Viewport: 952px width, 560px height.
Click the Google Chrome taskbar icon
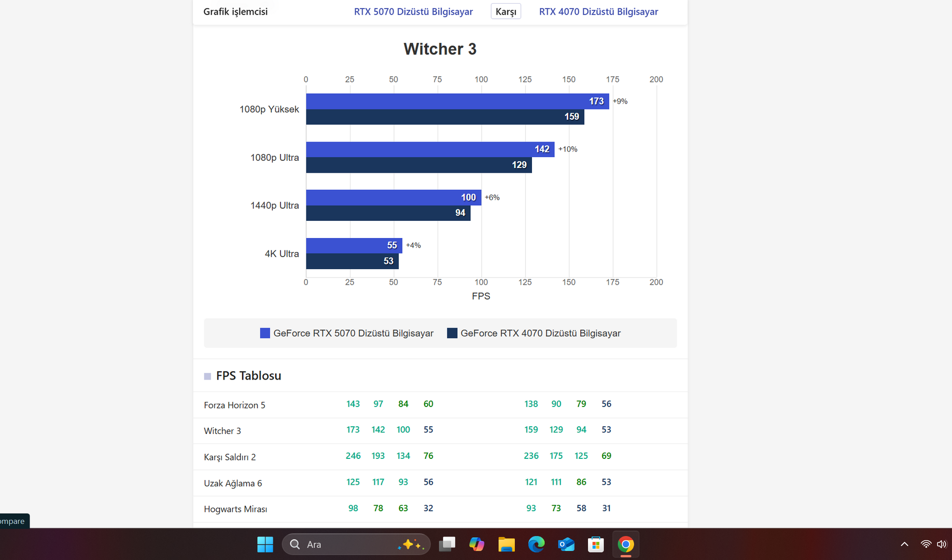(626, 544)
